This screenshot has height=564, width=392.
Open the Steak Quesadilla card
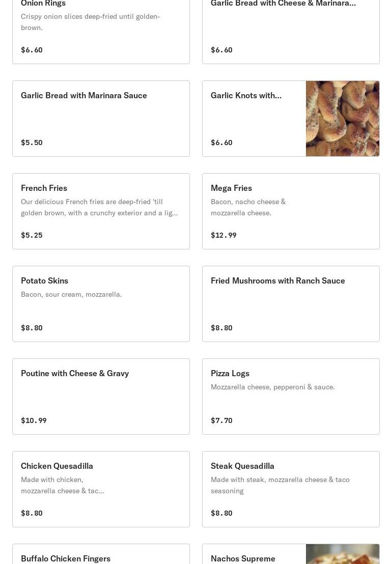[x=291, y=489]
